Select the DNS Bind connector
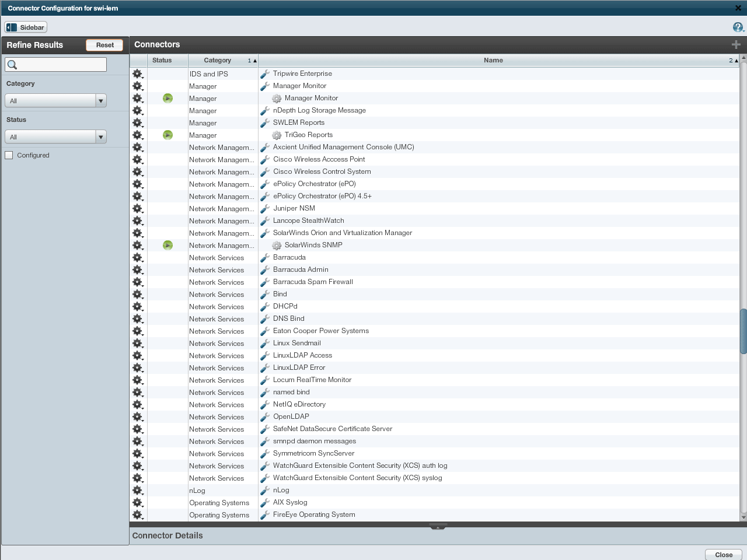This screenshot has width=747, height=560. [x=289, y=318]
